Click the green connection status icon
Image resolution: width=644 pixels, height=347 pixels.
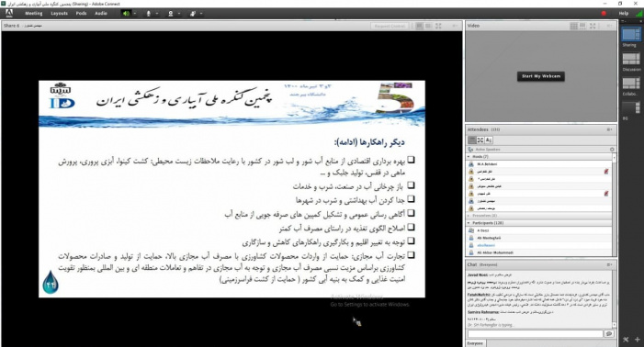[x=639, y=14]
